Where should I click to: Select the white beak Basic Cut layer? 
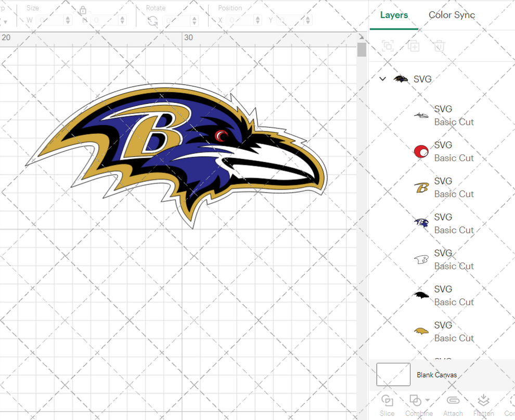pos(420,259)
